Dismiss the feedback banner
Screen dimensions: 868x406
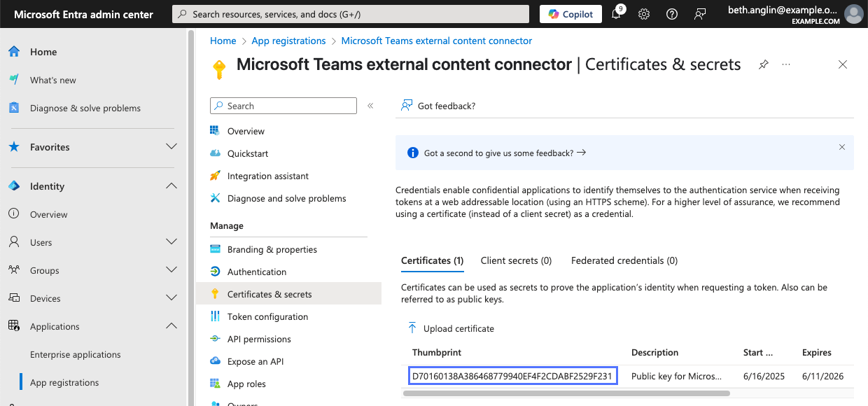coord(842,147)
